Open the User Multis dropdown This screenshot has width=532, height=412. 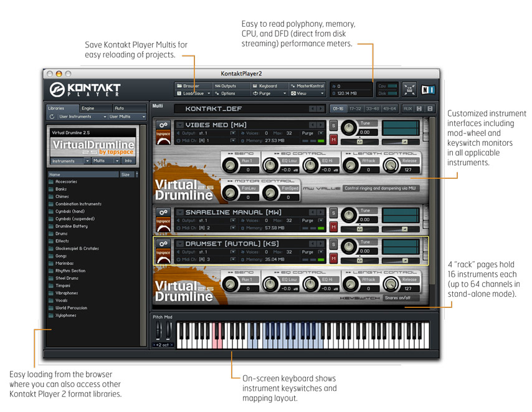coord(127,117)
